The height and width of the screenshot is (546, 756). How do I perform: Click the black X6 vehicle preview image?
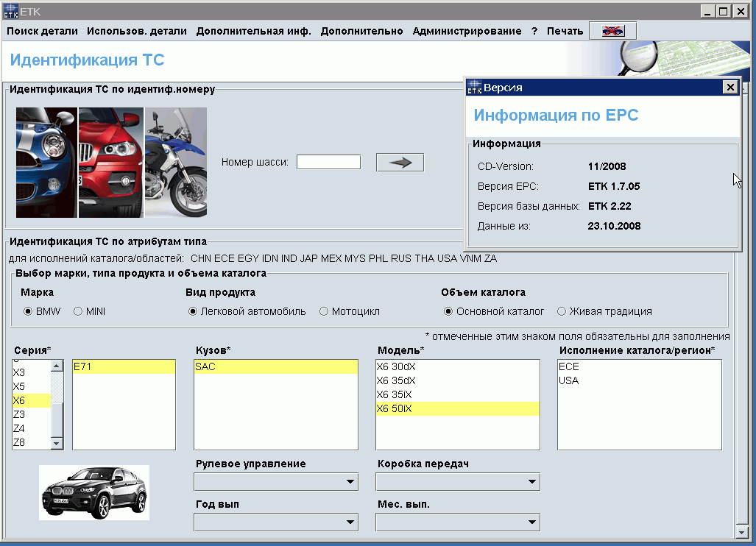coord(94,492)
